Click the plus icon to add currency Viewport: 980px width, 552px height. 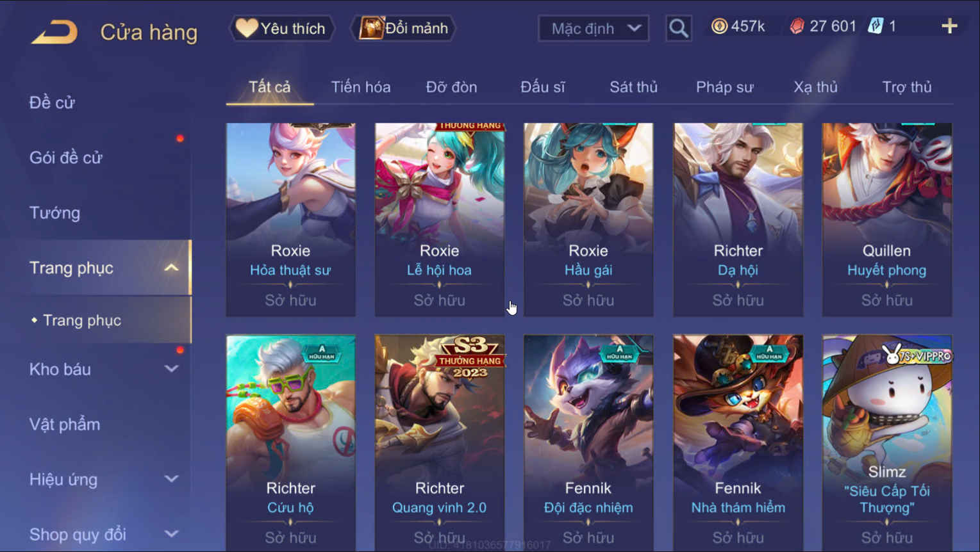[949, 26]
